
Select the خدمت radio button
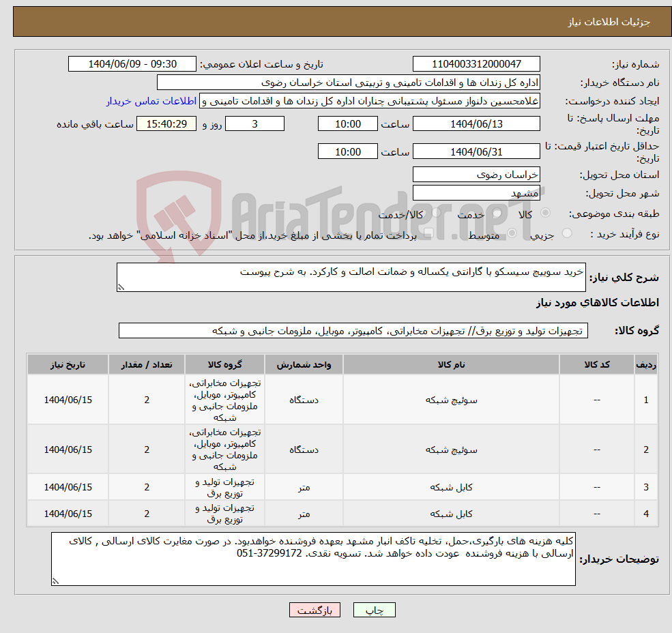pyautogui.click(x=437, y=213)
